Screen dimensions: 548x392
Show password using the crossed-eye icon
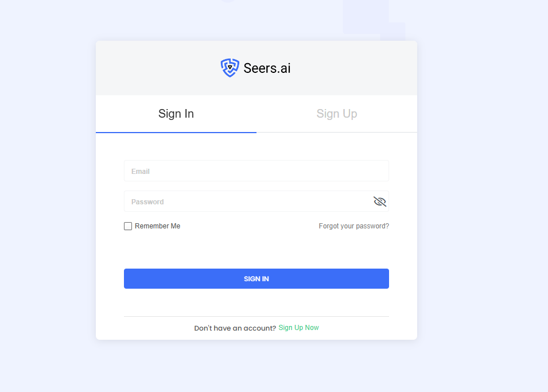[x=380, y=201]
